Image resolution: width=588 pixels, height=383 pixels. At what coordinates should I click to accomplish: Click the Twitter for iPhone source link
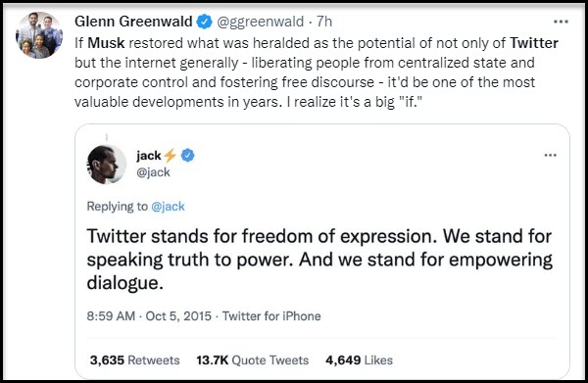[x=271, y=316]
